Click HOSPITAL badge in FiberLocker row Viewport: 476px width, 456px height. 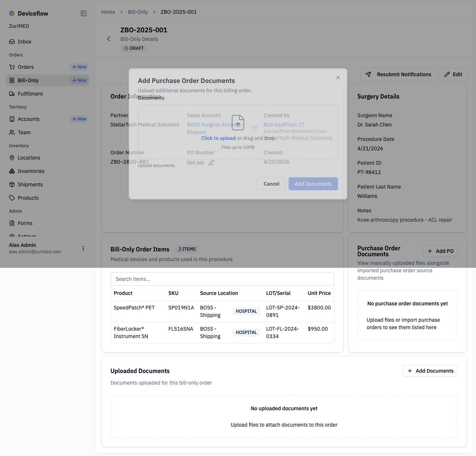tap(246, 333)
